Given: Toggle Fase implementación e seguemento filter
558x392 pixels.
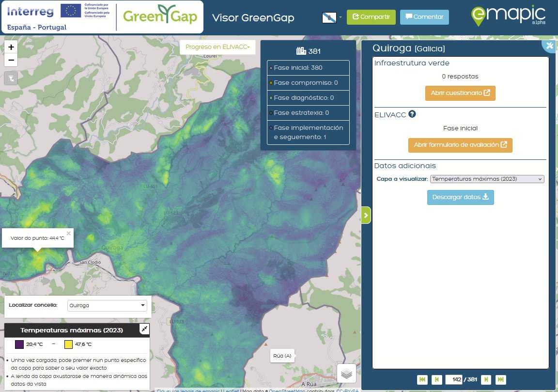Looking at the screenshot, I should [x=308, y=132].
